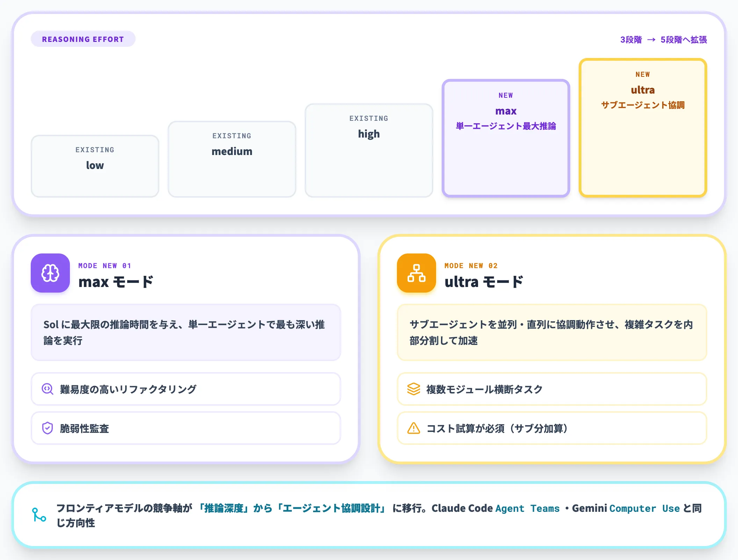The height and width of the screenshot is (560, 738).
Task: Click the EXISTING label above high
Action: point(369,118)
